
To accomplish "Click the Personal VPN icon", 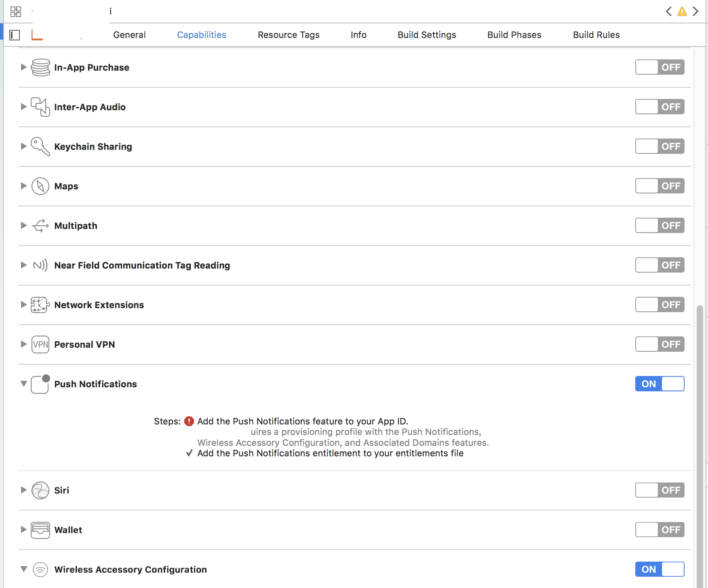I will [40, 344].
